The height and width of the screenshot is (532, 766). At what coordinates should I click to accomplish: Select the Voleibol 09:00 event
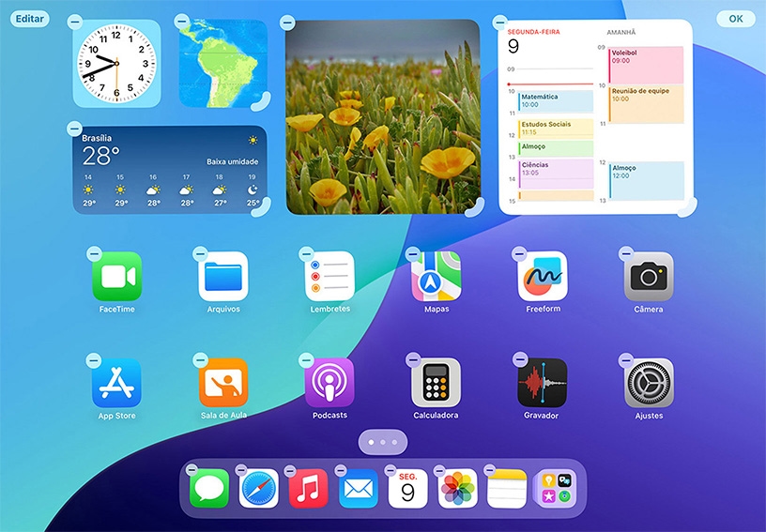click(x=646, y=65)
